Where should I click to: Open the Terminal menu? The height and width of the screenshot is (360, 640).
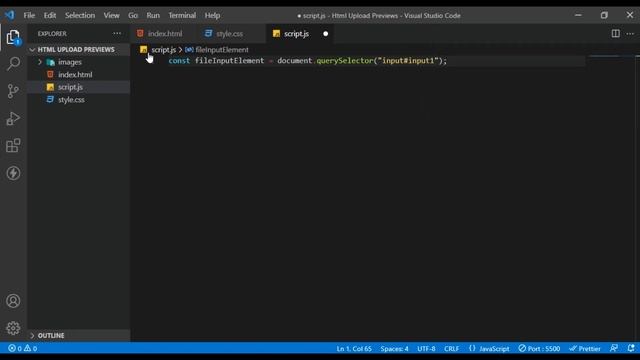(x=182, y=15)
